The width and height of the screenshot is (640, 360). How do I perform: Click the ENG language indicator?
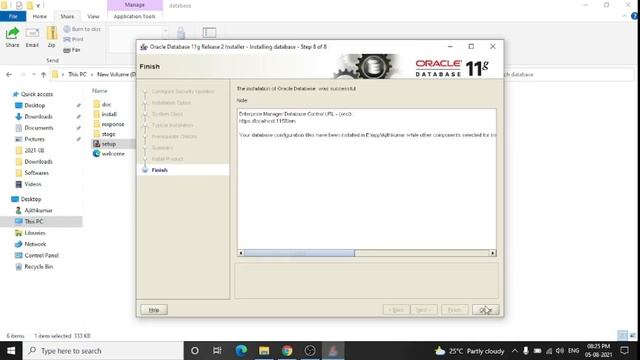(573, 351)
